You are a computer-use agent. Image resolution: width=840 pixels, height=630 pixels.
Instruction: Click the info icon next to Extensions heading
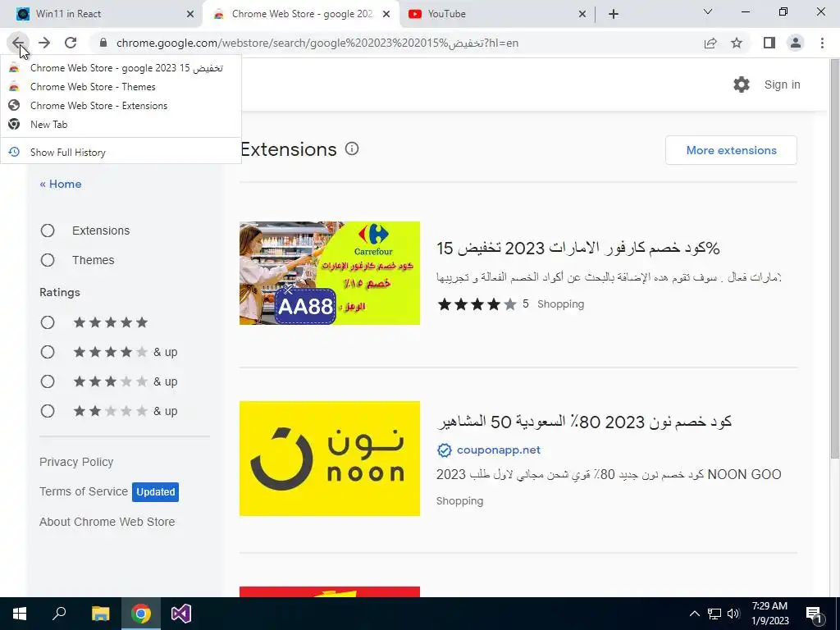[x=352, y=149]
